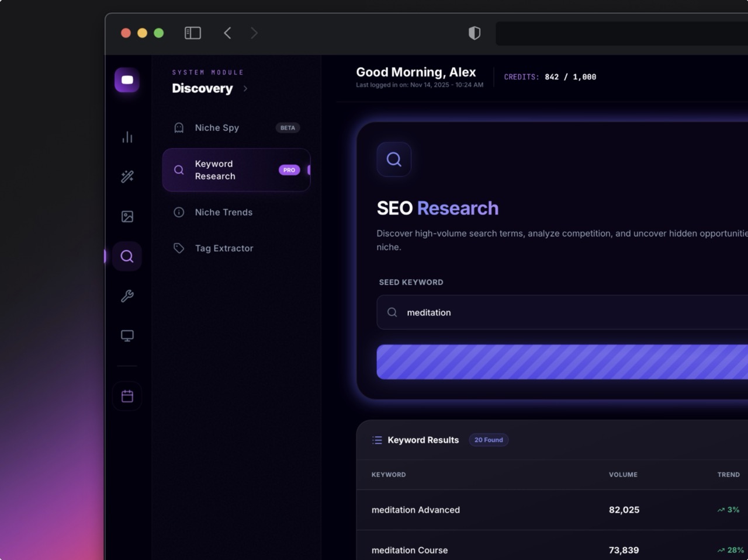Click the 28% trend value
Image resolution: width=748 pixels, height=560 pixels.
click(x=731, y=550)
